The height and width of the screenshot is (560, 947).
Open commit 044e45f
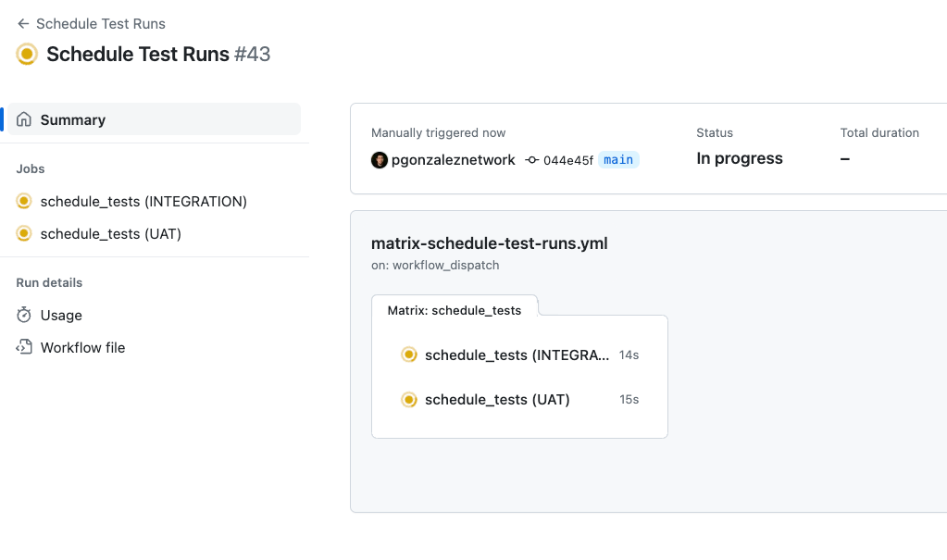567,160
